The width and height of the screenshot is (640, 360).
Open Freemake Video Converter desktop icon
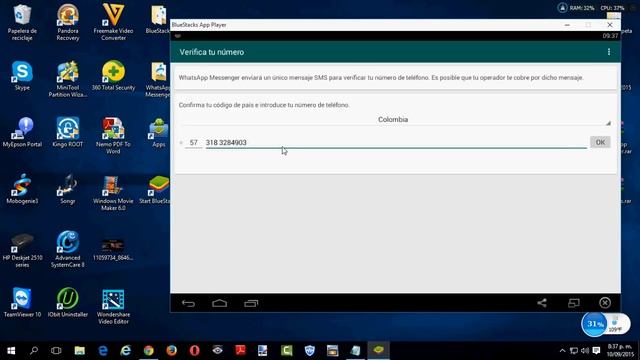(x=113, y=22)
